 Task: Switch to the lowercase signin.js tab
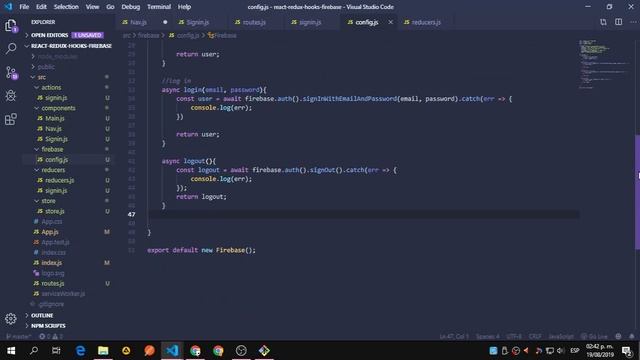point(313,22)
